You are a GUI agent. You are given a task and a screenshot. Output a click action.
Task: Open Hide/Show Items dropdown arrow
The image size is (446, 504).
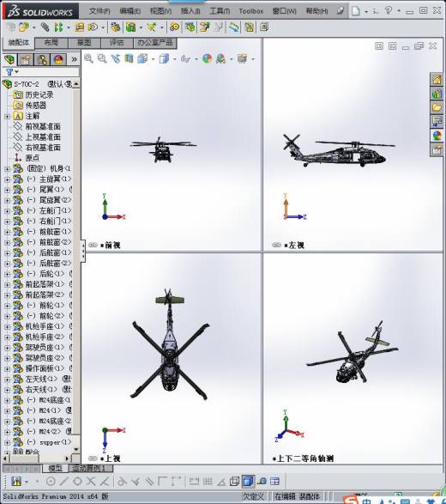click(196, 59)
